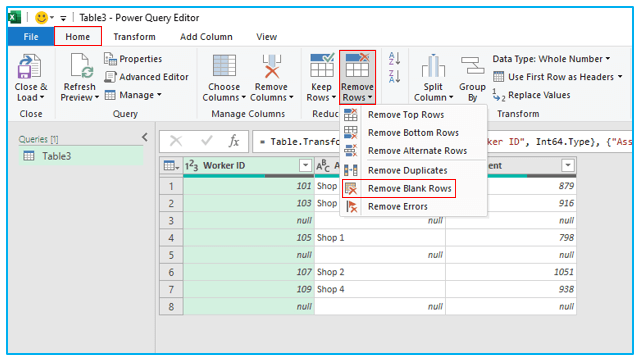The height and width of the screenshot is (362, 640).
Task: Click the Remove Rows button
Action: click(357, 78)
